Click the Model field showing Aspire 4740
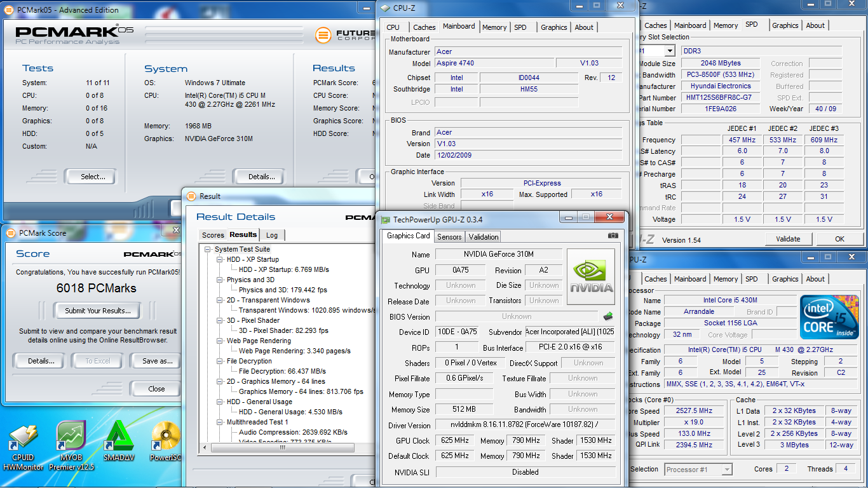The width and height of the screenshot is (868, 488). coord(493,63)
